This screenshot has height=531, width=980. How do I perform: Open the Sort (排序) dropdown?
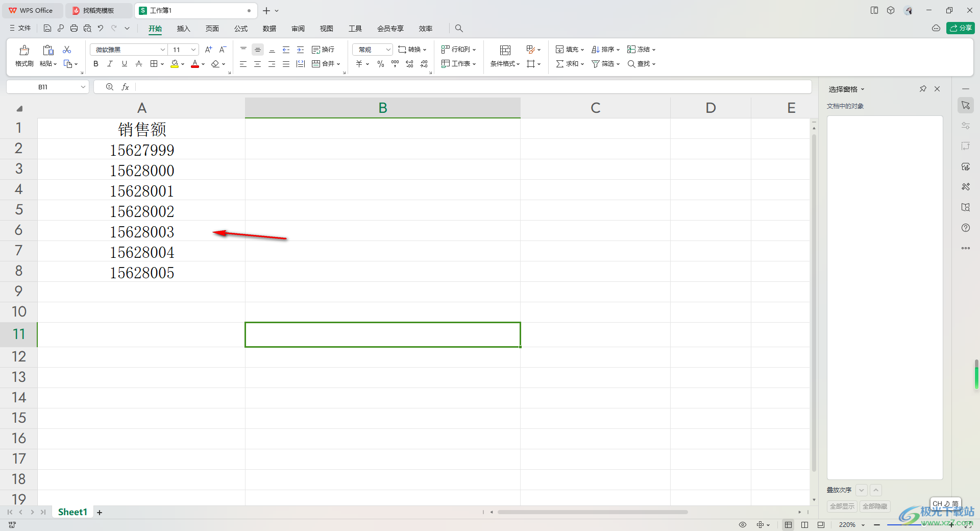coord(606,50)
